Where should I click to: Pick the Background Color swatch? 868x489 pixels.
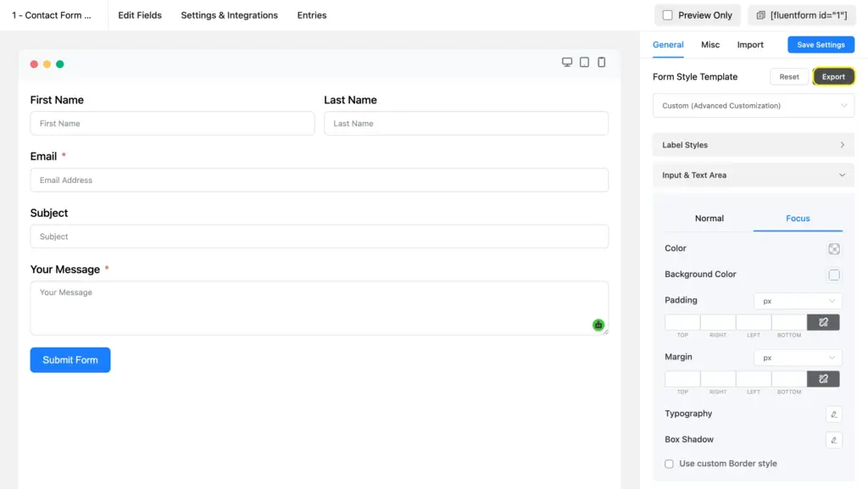pyautogui.click(x=834, y=275)
